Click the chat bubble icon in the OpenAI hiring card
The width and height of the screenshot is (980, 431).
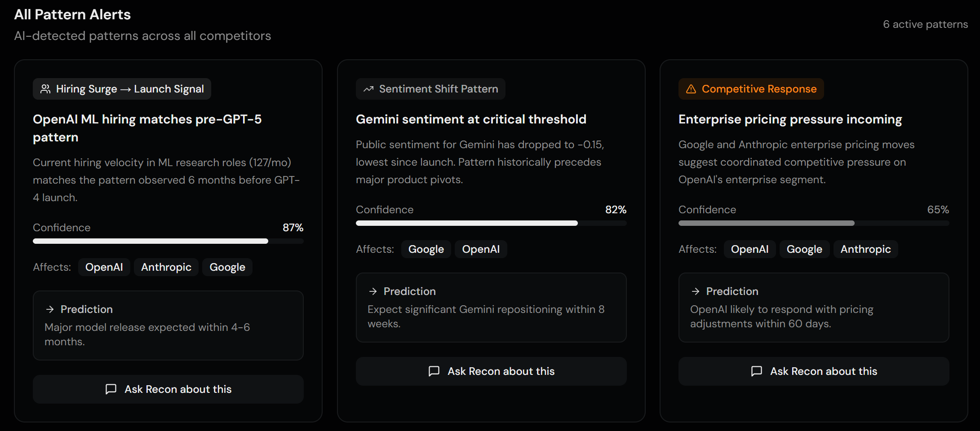coord(111,389)
